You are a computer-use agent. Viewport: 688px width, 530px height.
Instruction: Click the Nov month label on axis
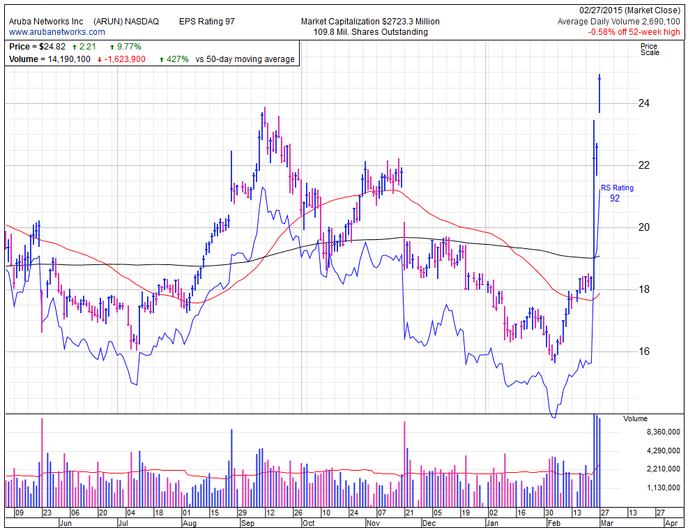(373, 523)
